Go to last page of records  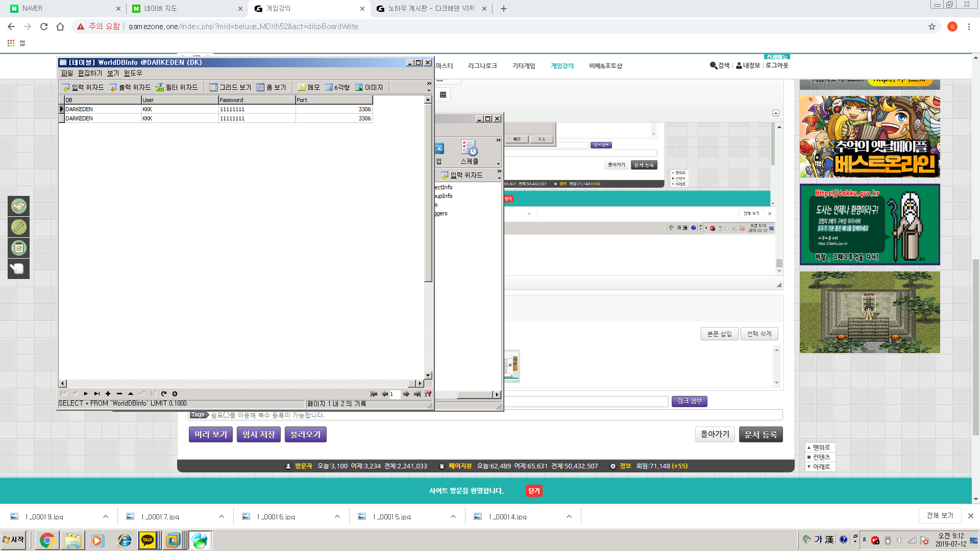coord(417,394)
